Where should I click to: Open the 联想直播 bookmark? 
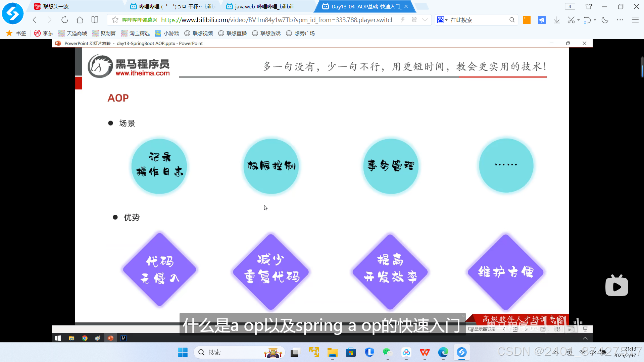(233, 33)
